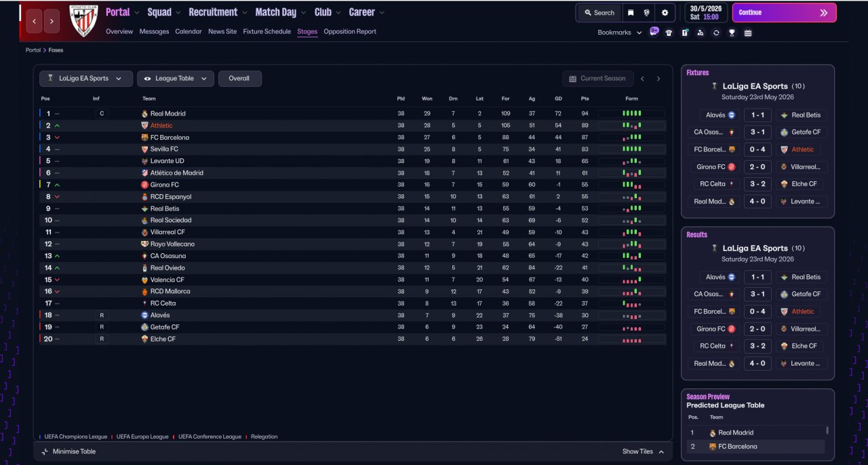This screenshot has width=868, height=465.
Task: Go to previous season with left arrow
Action: tap(643, 79)
